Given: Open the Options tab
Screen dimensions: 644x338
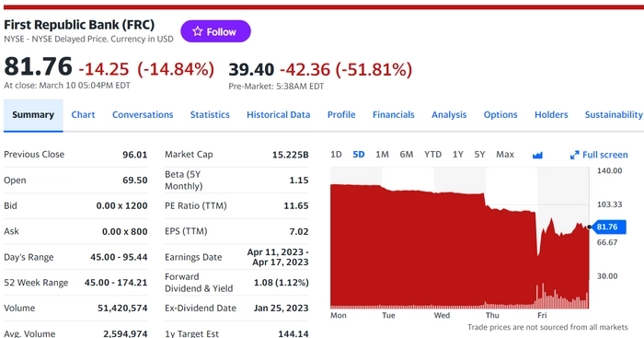Looking at the screenshot, I should 500,115.
